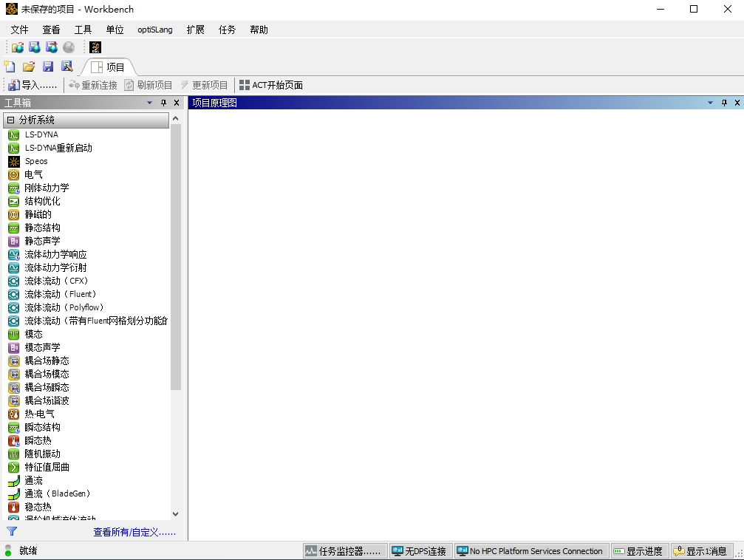Click the ACT开始页面 button
The image size is (744, 560).
click(x=271, y=85)
